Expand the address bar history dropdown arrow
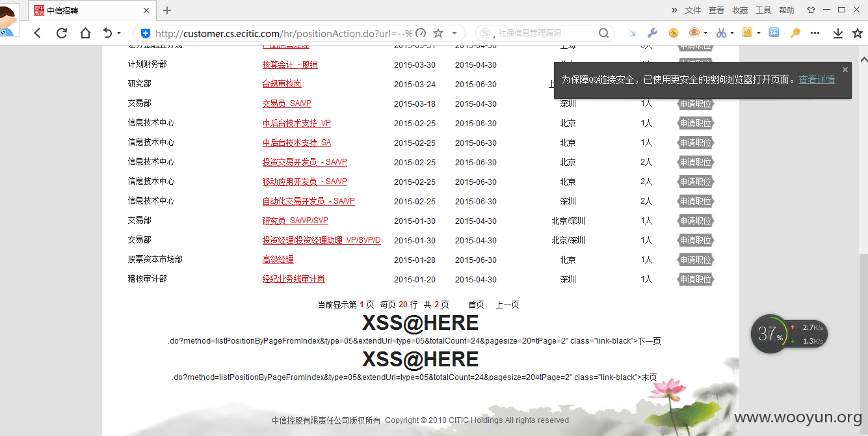 coord(454,33)
